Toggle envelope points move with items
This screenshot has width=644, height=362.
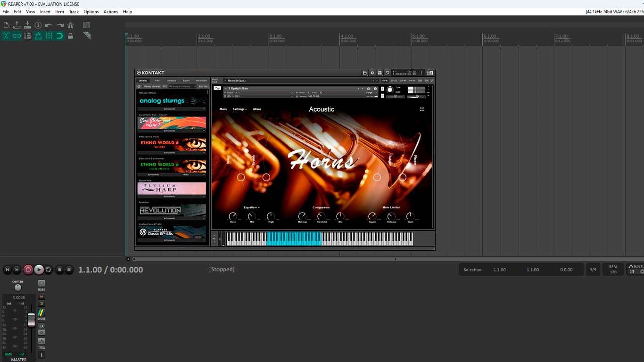tap(38, 36)
